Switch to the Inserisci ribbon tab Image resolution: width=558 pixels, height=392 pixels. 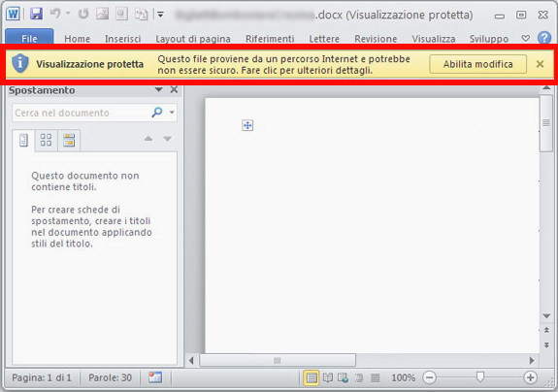click(123, 39)
